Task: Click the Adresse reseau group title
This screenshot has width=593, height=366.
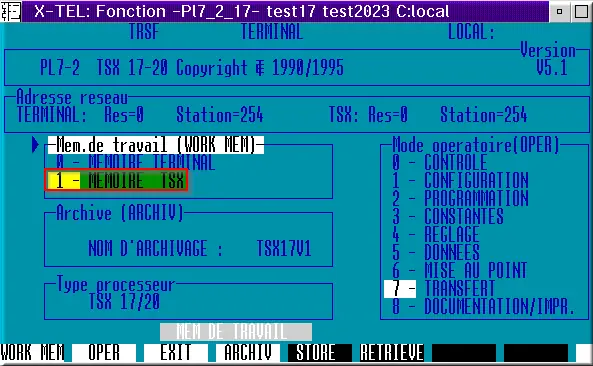Action: 72,98
